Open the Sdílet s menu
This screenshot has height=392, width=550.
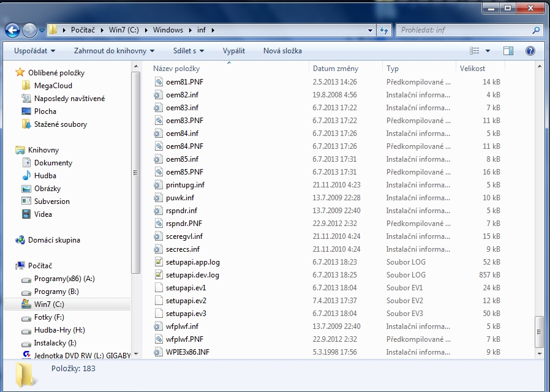189,51
